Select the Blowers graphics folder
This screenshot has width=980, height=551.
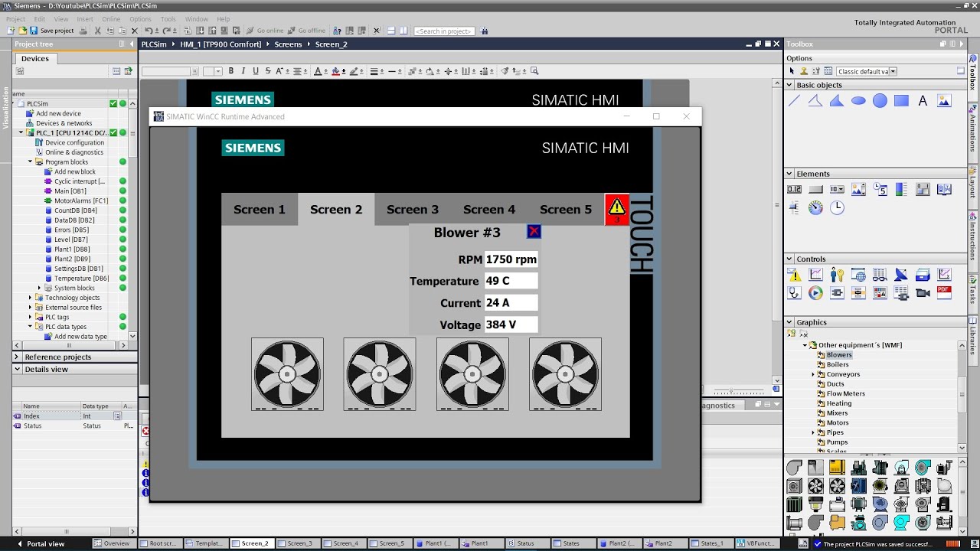[839, 355]
